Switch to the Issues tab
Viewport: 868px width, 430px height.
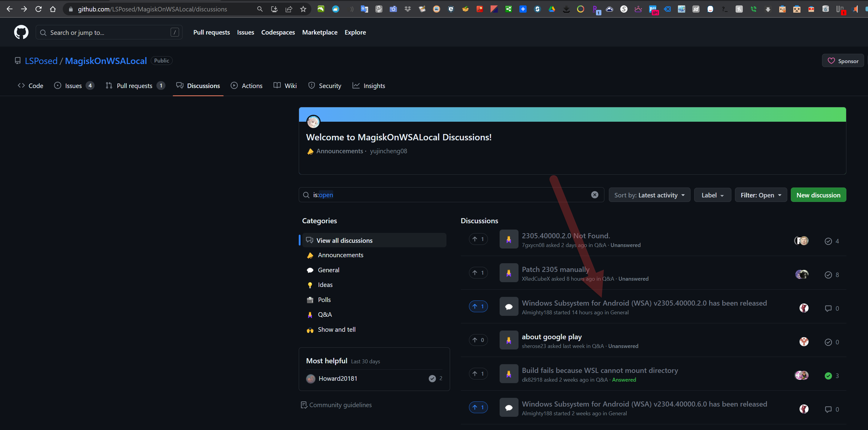pyautogui.click(x=74, y=86)
